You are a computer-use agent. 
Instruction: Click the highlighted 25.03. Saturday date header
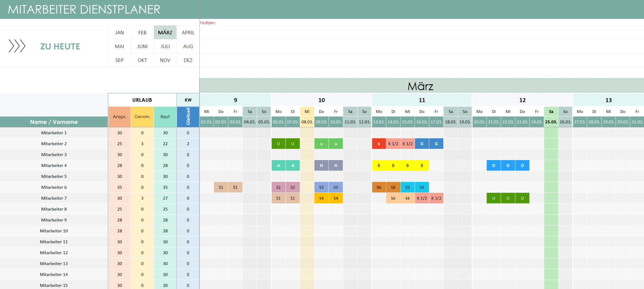(551, 122)
